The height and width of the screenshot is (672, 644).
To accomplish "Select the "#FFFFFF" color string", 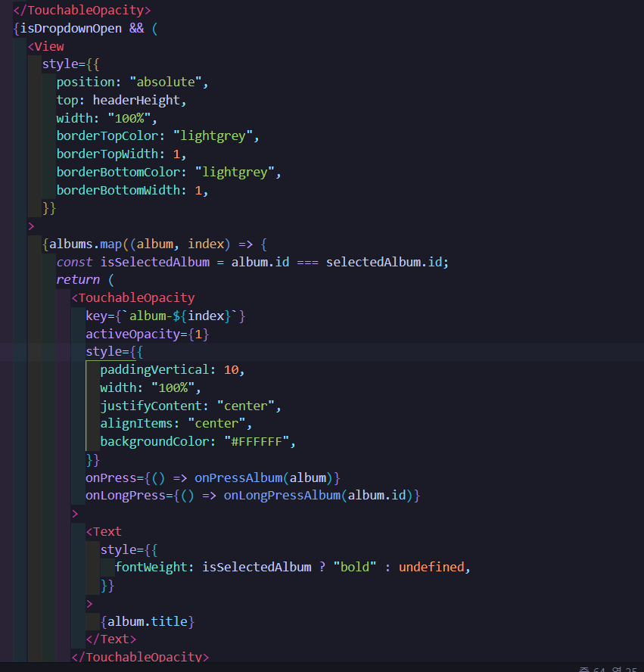I will point(257,442).
